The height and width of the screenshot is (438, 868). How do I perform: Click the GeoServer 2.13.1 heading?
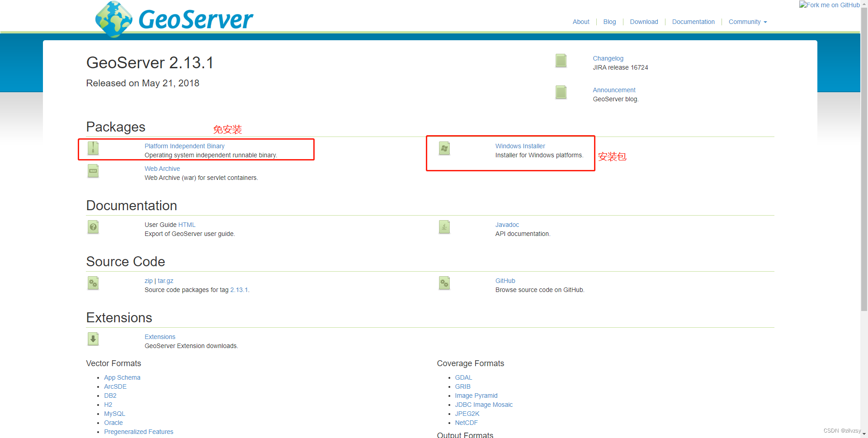click(150, 63)
